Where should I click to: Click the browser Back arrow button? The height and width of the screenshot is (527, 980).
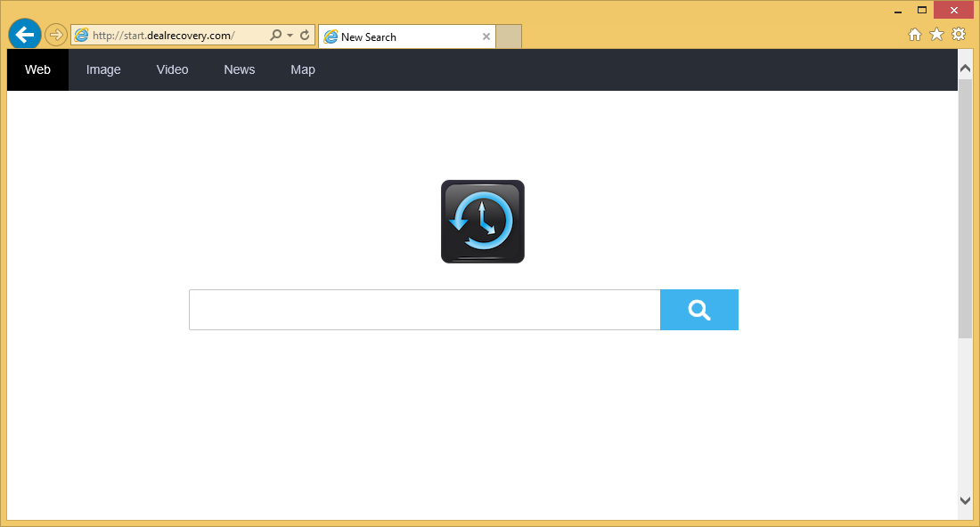(x=24, y=35)
